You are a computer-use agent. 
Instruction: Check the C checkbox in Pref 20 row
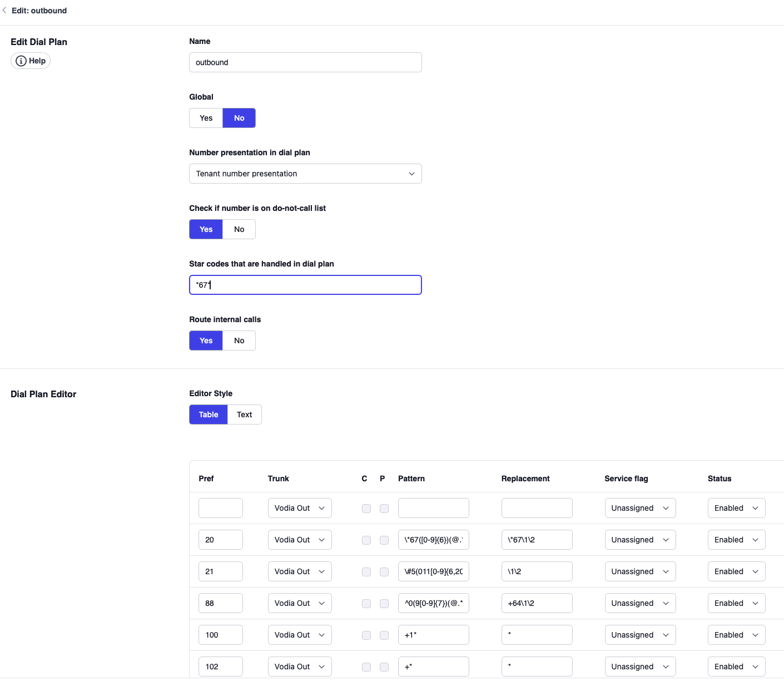pyautogui.click(x=366, y=540)
